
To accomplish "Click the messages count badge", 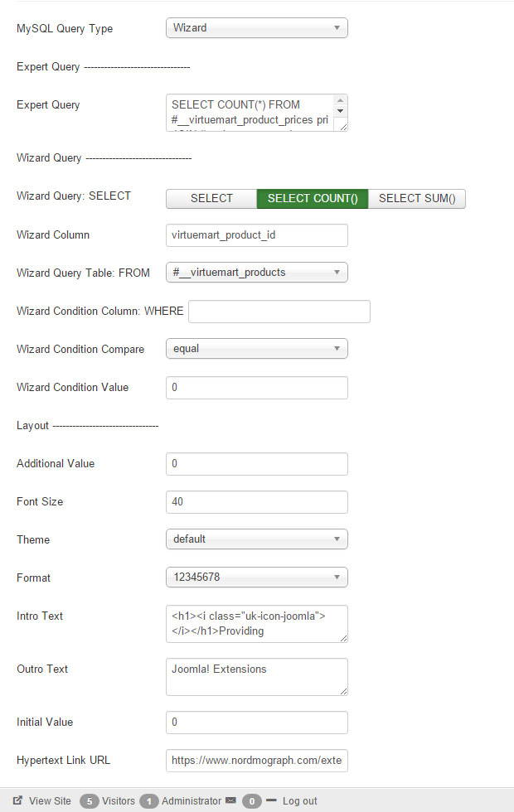I will [x=252, y=801].
